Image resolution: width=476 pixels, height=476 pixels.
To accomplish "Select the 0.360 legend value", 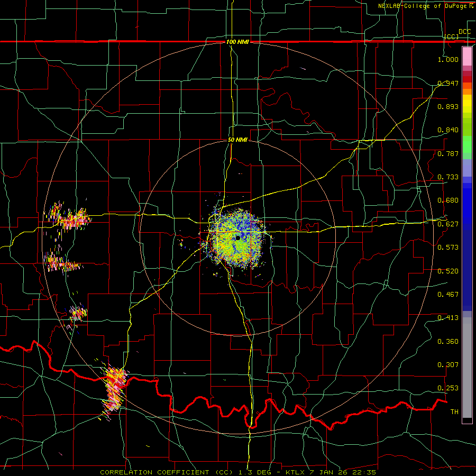I will 448,342.
